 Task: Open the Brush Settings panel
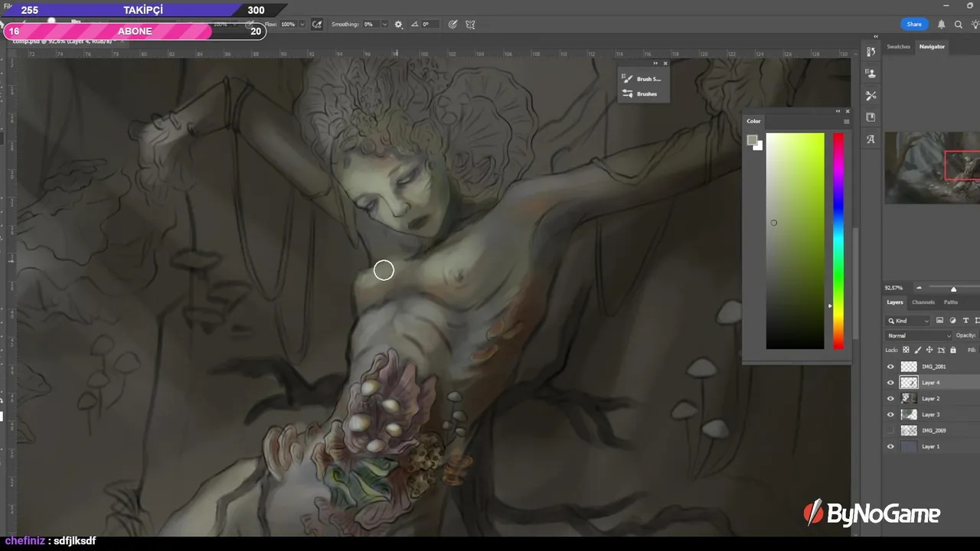click(643, 79)
